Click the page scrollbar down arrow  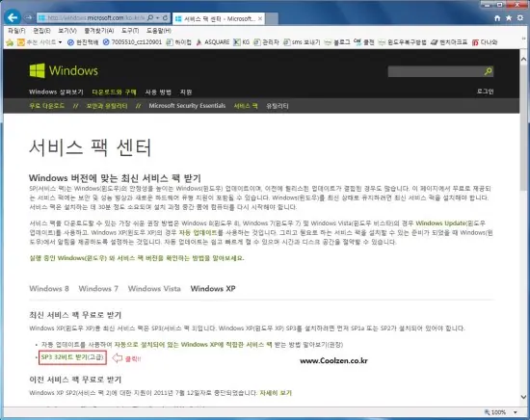click(523, 397)
